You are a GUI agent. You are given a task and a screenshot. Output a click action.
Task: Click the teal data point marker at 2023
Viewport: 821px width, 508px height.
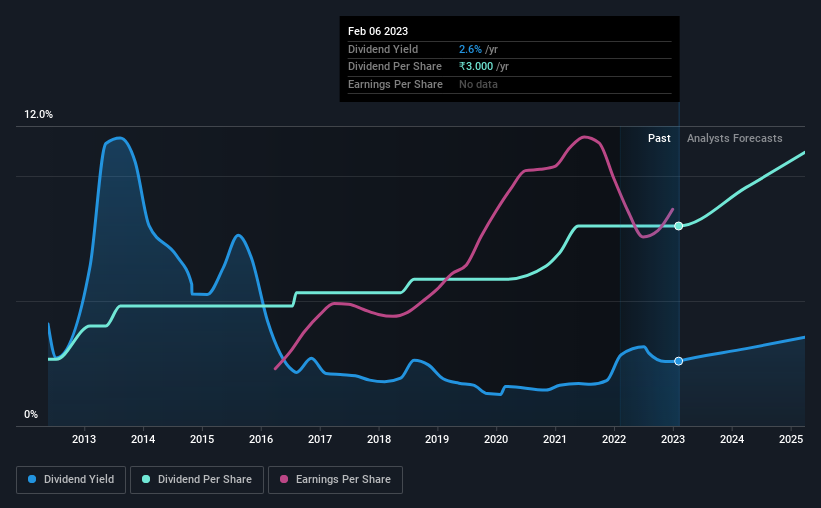pyautogui.click(x=679, y=226)
